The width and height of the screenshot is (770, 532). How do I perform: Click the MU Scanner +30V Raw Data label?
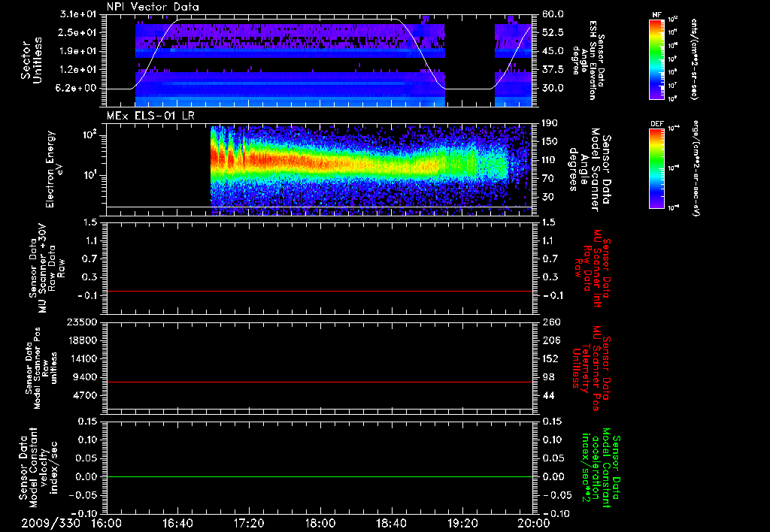pyautogui.click(x=46, y=268)
